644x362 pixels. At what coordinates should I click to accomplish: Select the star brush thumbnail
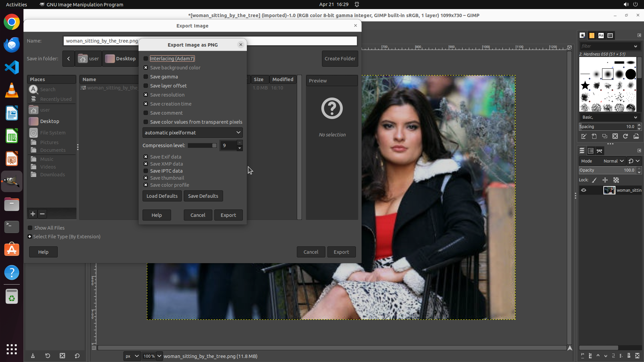[x=585, y=85]
